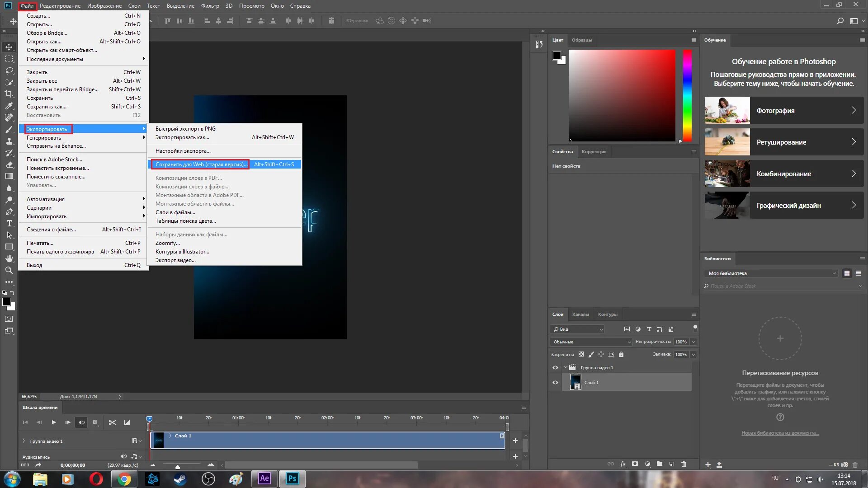Add media to video track plus

pos(515,440)
